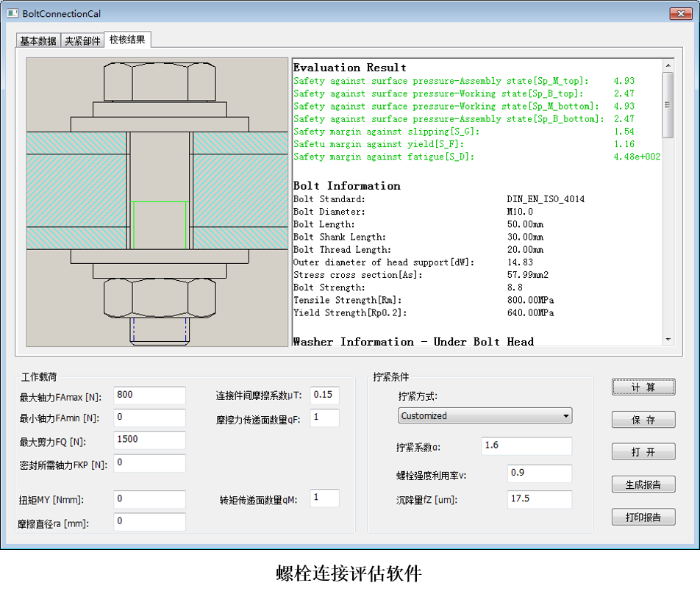Click the 转矩传递面数量qM input field
The width and height of the screenshot is (700, 594).
324,498
